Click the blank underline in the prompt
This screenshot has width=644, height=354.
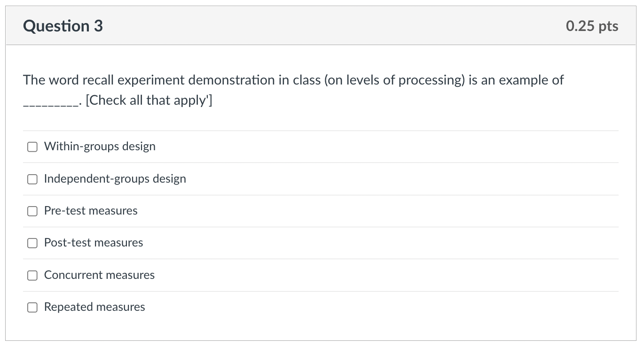[51, 102]
